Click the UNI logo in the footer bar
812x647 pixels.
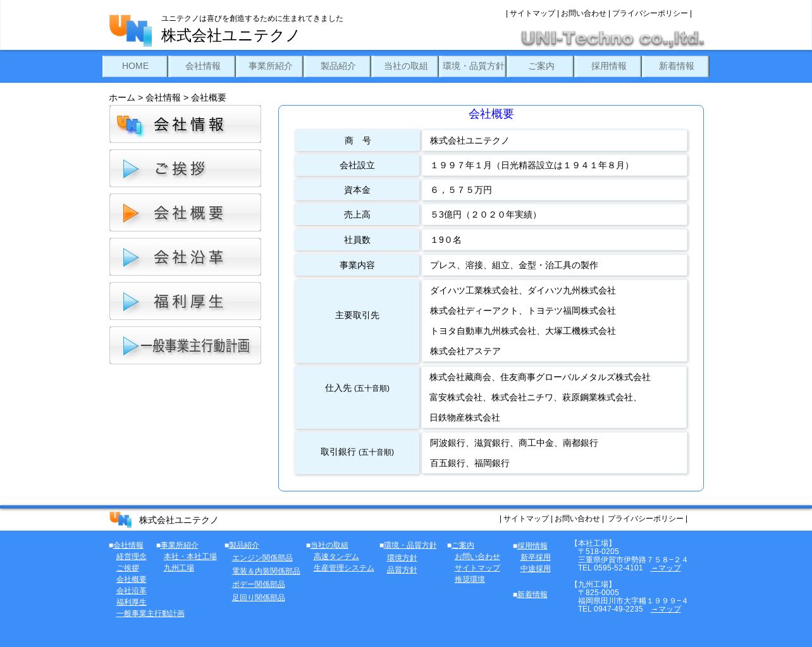pos(120,519)
